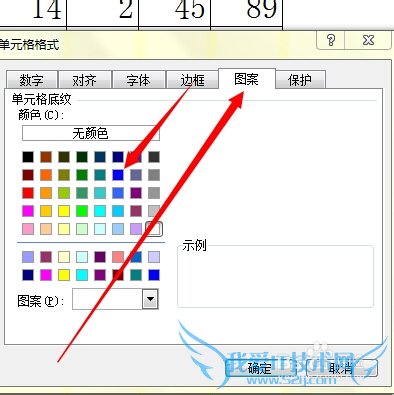This screenshot has width=394, height=395.
Task: Pick the rose pink swatch in the fifth row
Action: [28, 229]
